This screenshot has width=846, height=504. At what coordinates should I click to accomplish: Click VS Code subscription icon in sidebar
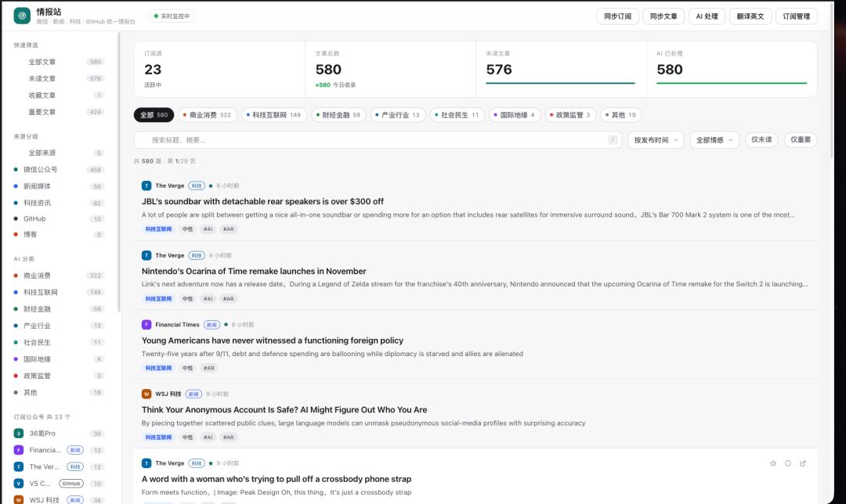(19, 484)
